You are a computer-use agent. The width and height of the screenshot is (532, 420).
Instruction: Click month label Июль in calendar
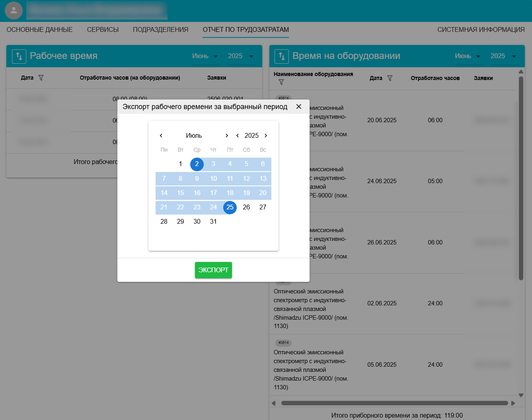click(x=194, y=136)
